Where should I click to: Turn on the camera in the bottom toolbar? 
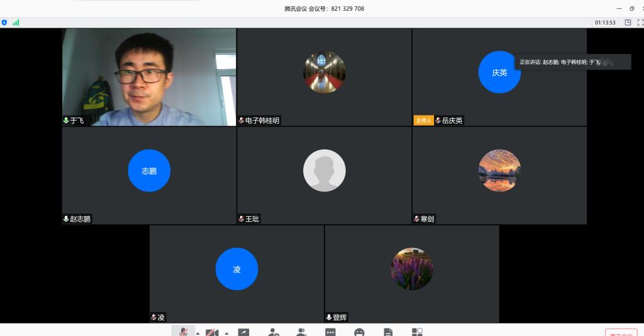[x=212, y=332]
